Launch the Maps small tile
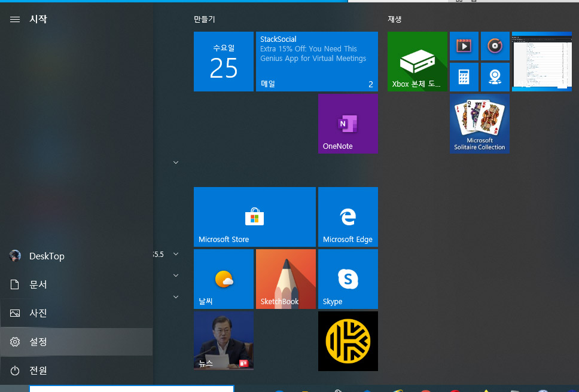The width and height of the screenshot is (579, 392). coord(495,77)
